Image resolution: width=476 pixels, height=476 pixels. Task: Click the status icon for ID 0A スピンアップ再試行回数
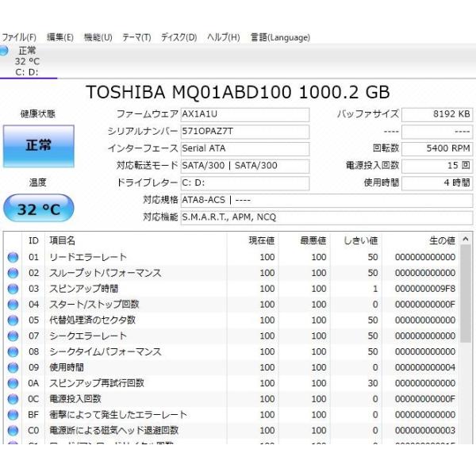[x=13, y=383]
